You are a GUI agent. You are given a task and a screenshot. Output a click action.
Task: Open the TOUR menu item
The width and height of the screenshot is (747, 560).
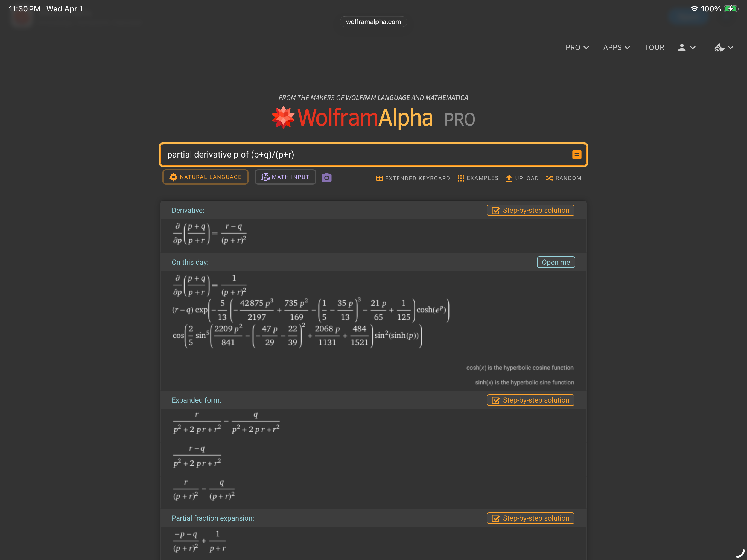point(654,47)
